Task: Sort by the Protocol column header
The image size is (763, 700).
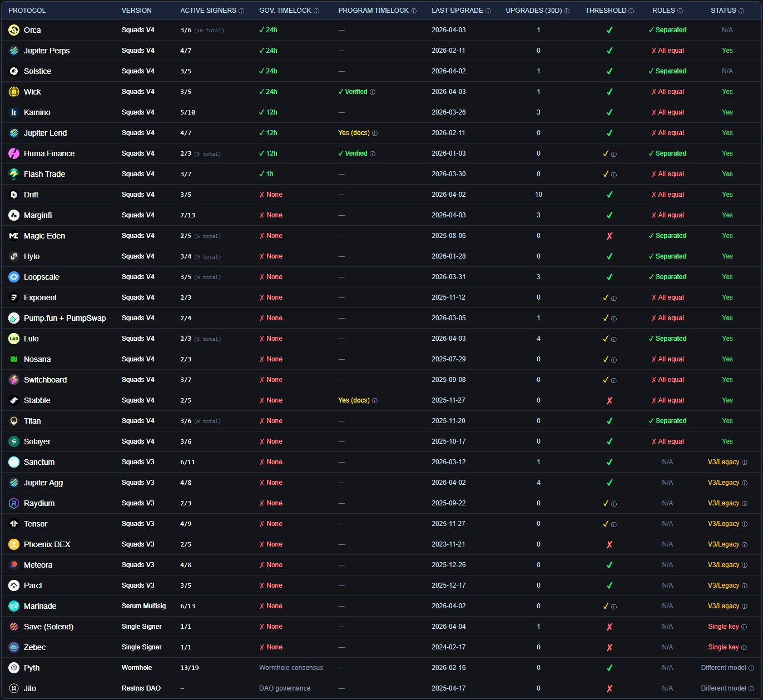Action: click(27, 11)
